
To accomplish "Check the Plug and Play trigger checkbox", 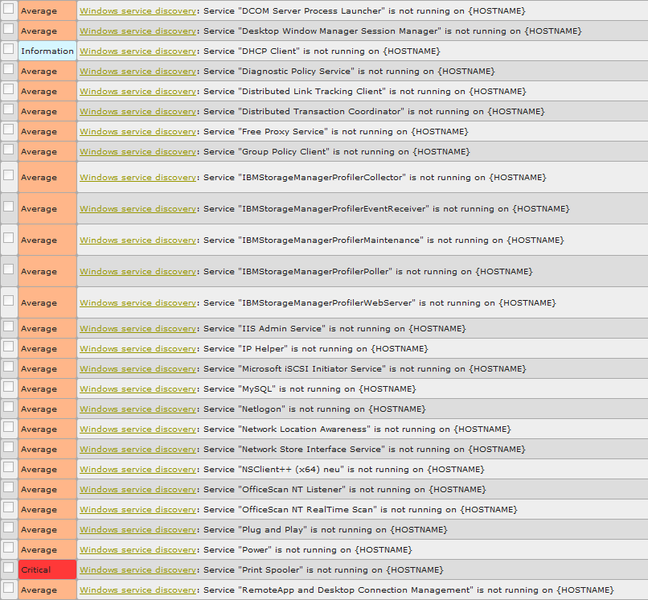I will pyautogui.click(x=9, y=528).
